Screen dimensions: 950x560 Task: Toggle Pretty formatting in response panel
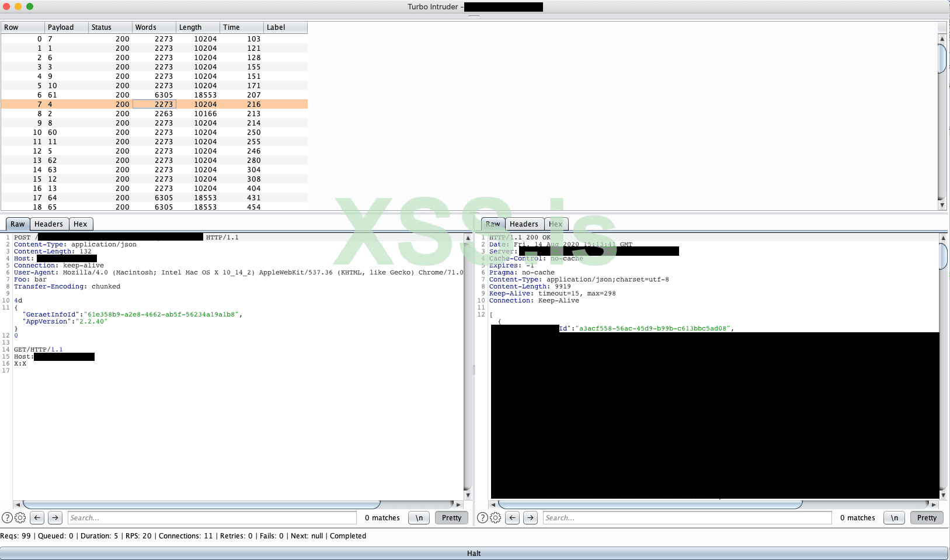coord(927,517)
